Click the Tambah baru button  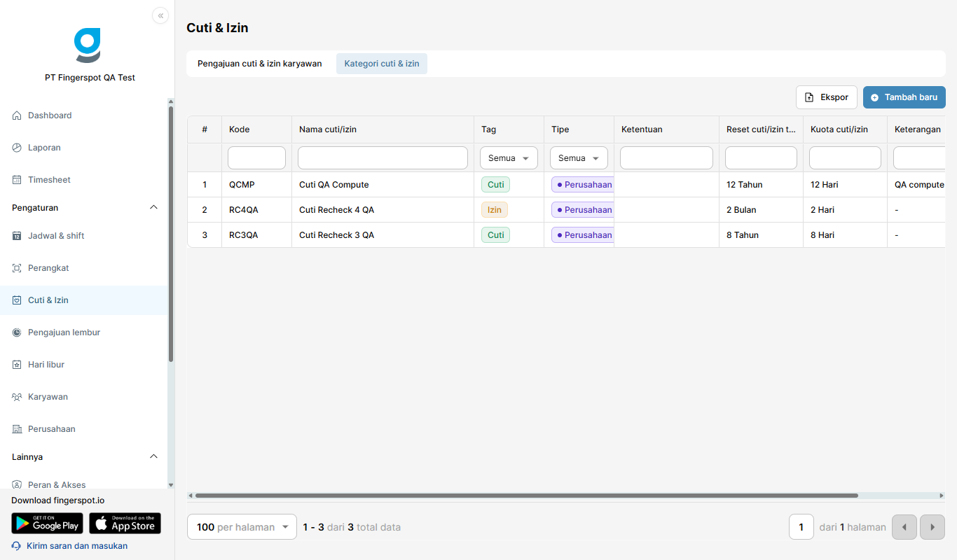point(904,97)
